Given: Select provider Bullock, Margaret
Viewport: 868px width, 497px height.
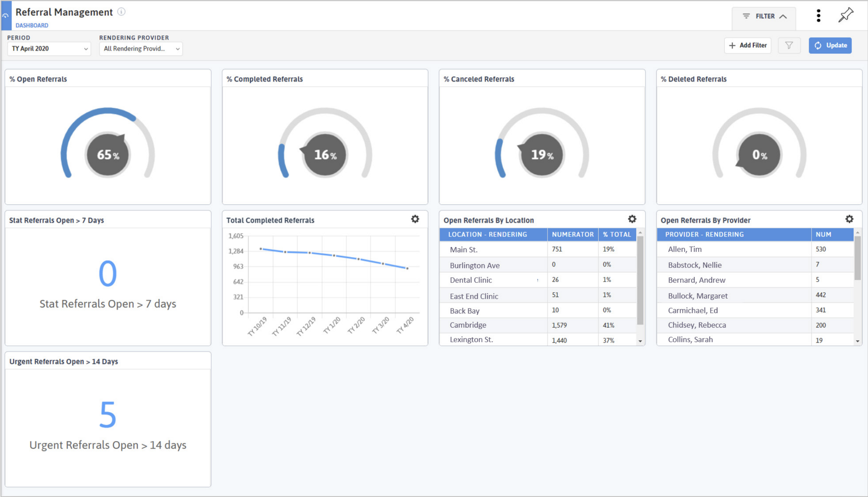Looking at the screenshot, I should 755,295.
